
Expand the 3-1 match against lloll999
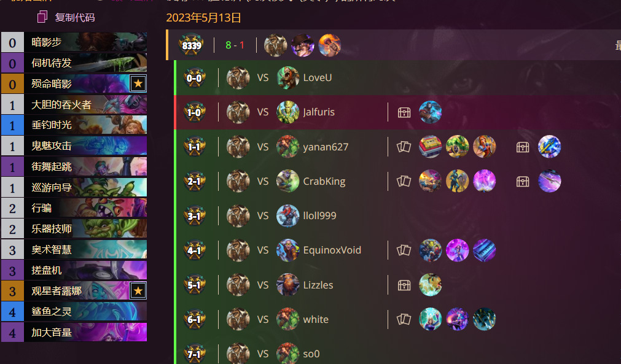click(x=397, y=215)
